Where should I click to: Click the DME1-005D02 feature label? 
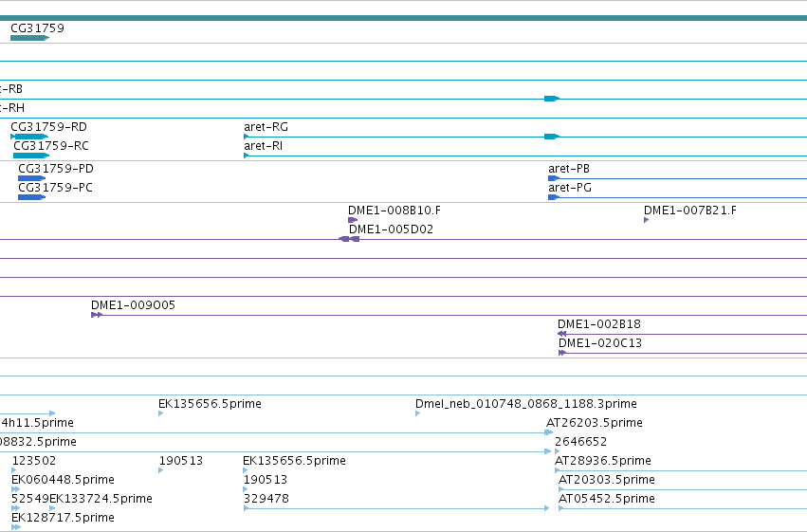tap(391, 229)
